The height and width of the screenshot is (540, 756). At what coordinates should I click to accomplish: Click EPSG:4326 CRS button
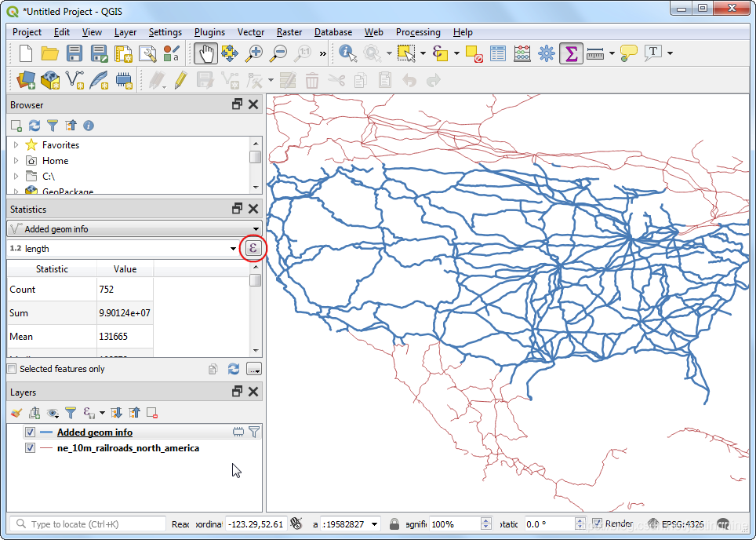pos(676,524)
